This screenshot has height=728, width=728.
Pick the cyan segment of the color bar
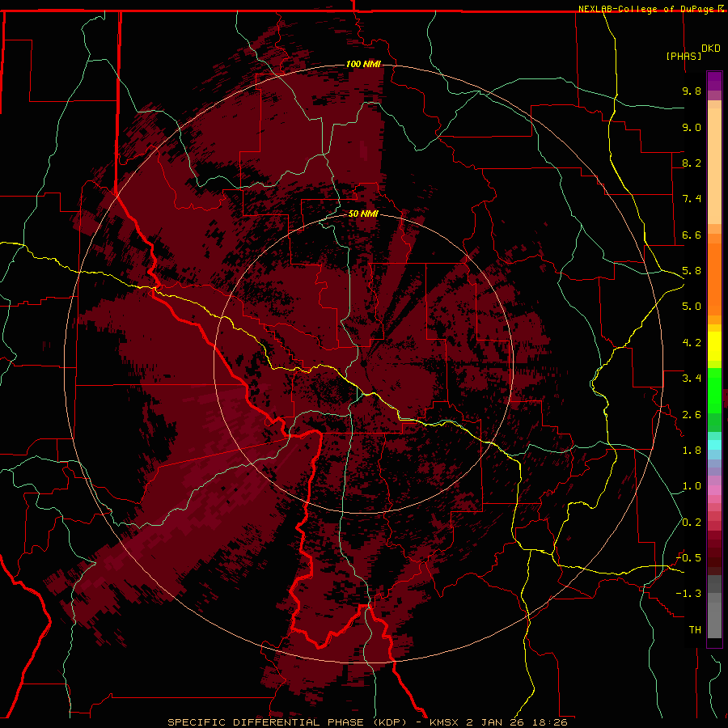pyautogui.click(x=714, y=445)
